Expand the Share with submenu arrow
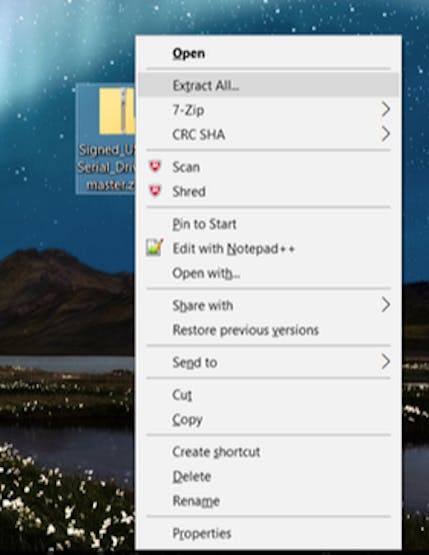 (386, 305)
